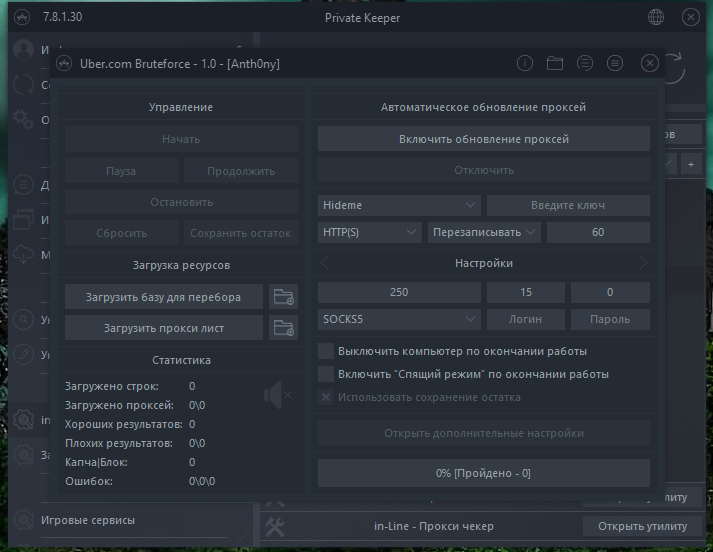Enable Включить "Спящий режим" по окончании работы

point(326,374)
